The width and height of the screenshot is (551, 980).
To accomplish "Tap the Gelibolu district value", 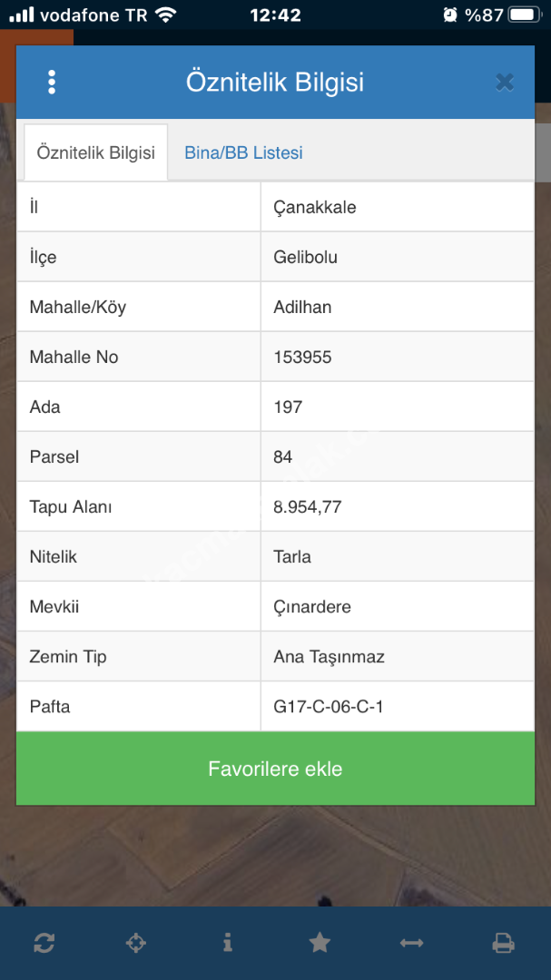I will (305, 257).
